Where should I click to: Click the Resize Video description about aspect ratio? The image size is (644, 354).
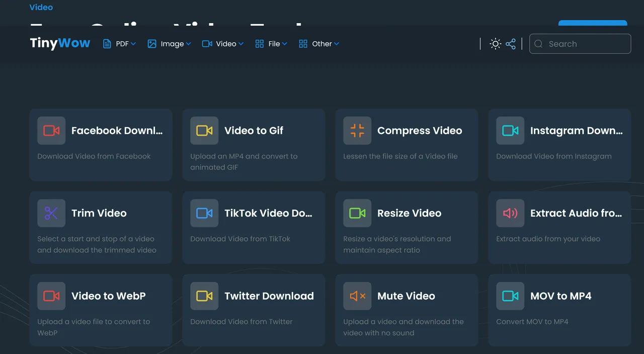(x=397, y=244)
